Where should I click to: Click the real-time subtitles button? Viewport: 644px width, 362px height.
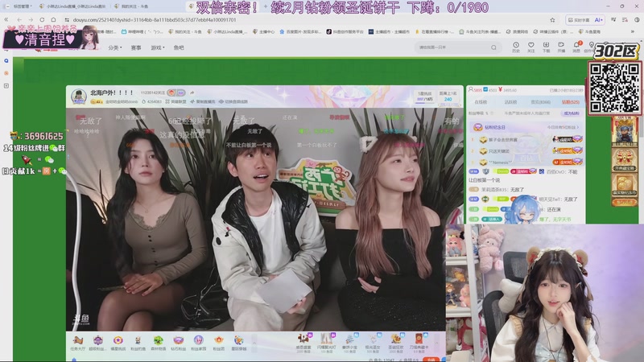click(x=579, y=19)
